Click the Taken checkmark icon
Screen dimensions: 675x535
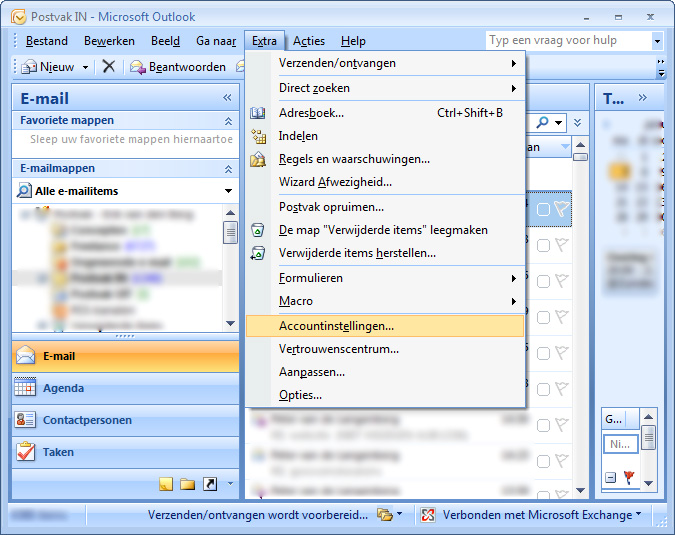(x=25, y=451)
